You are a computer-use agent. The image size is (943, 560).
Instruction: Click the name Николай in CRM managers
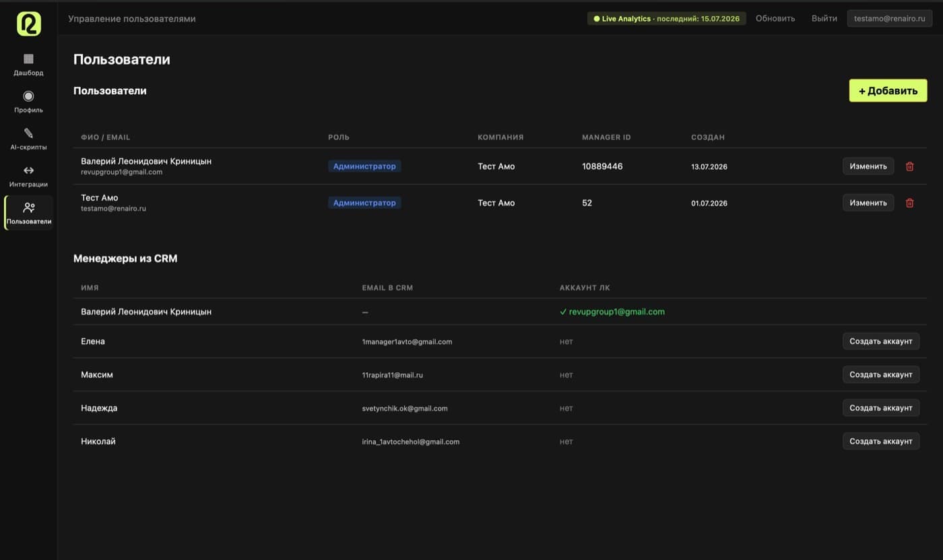98,441
